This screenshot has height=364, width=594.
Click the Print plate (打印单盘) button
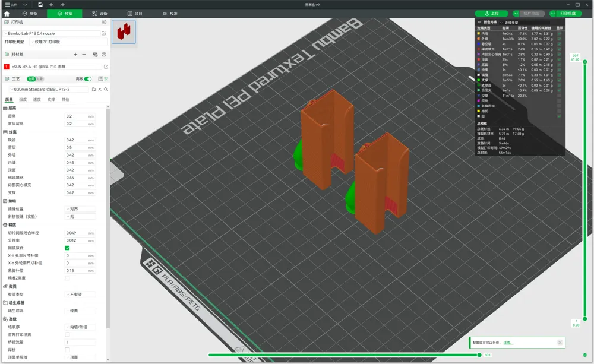[x=568, y=13]
